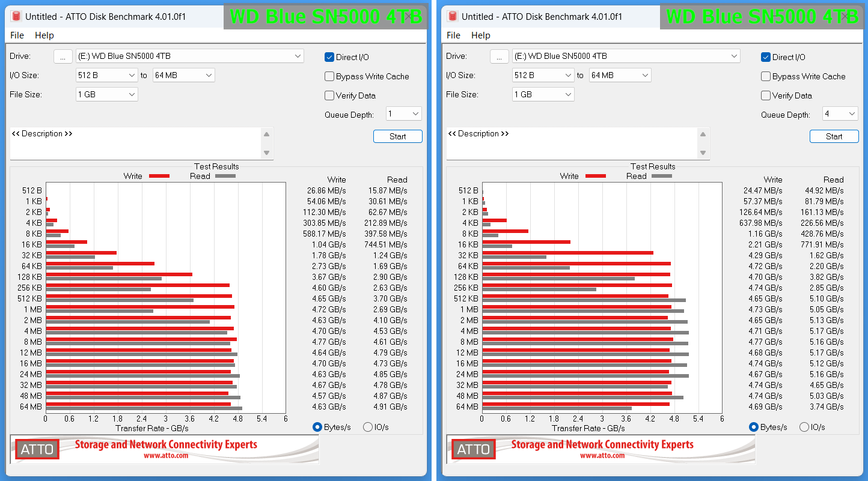Open the Drive dropdown in the right window

[x=626, y=56]
